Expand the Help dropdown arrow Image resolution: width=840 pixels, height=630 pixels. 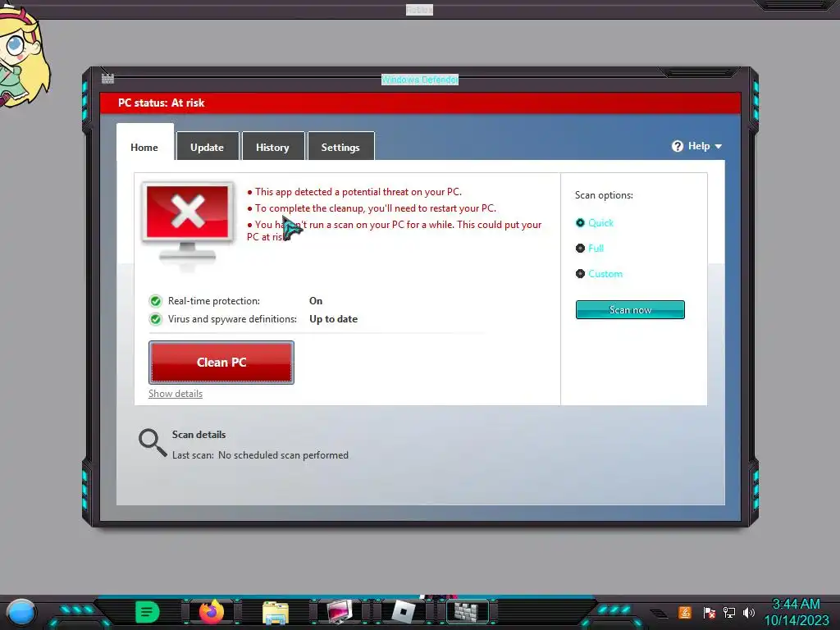tap(719, 146)
